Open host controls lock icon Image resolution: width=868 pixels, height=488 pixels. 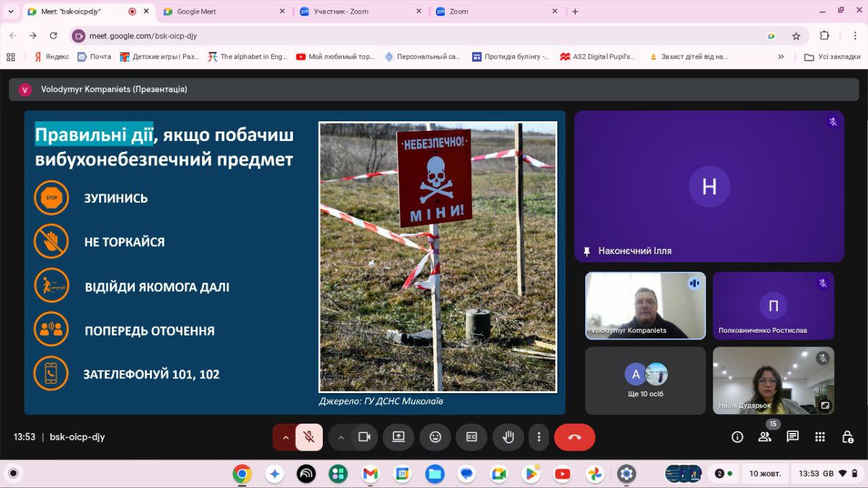pos(847,437)
